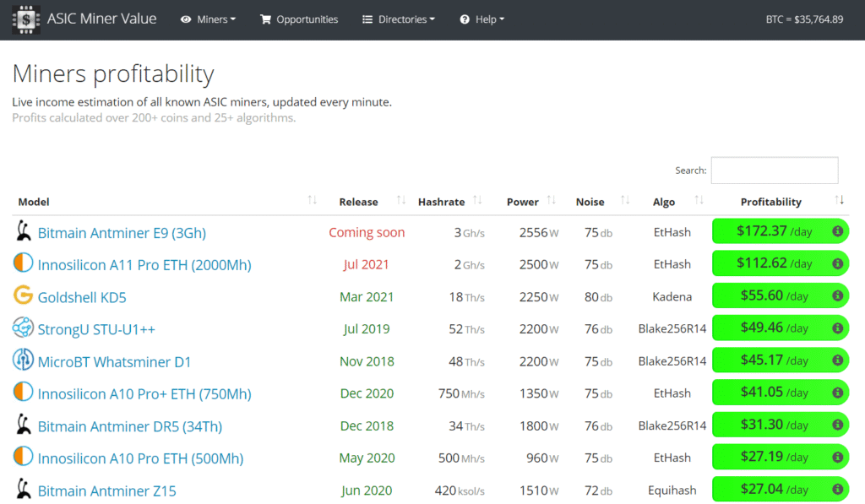This screenshot has width=865, height=504.
Task: Click the Kadena algorithm cell
Action: (672, 296)
